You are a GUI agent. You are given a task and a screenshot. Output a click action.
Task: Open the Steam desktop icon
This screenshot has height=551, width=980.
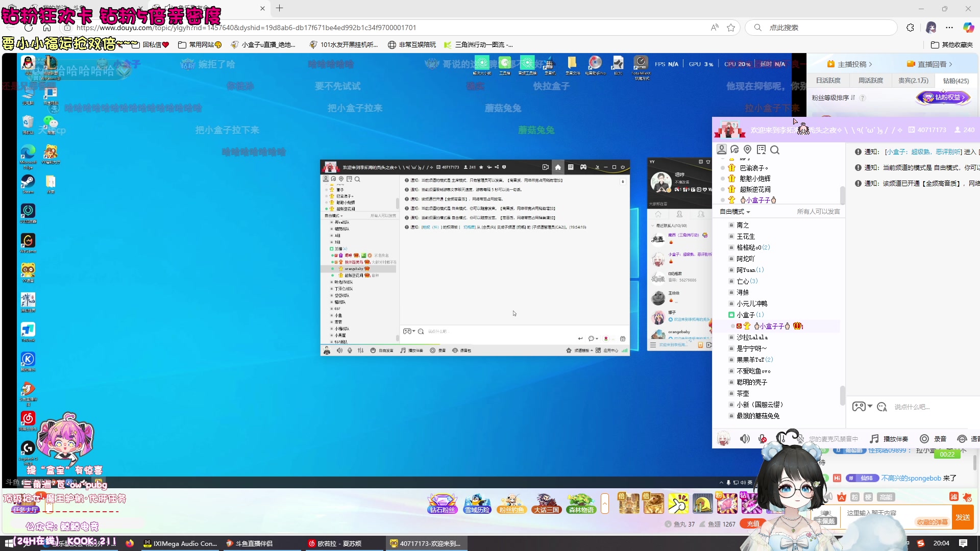pos(28,184)
